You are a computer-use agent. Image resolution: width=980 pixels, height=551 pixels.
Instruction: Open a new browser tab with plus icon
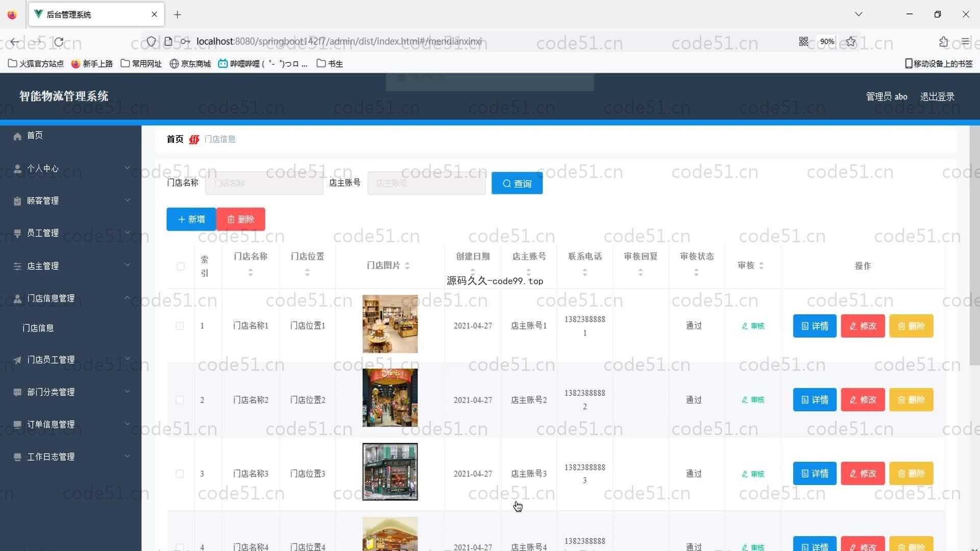177,15
